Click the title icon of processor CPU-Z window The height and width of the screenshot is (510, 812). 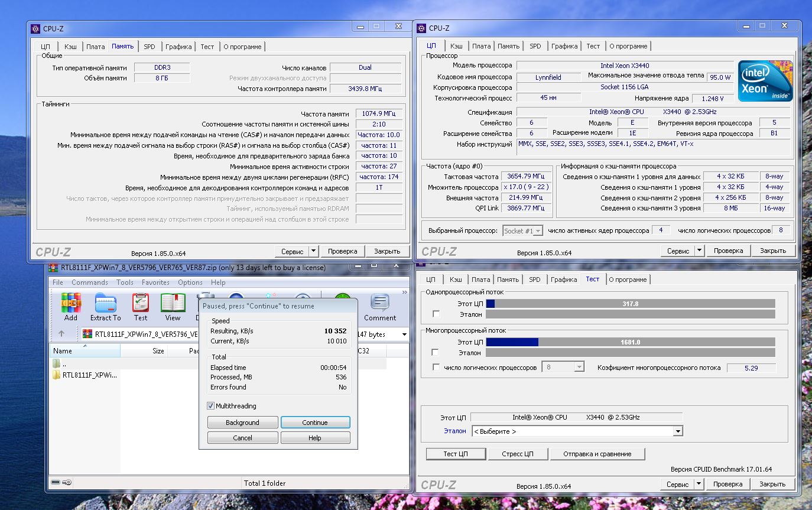point(421,28)
